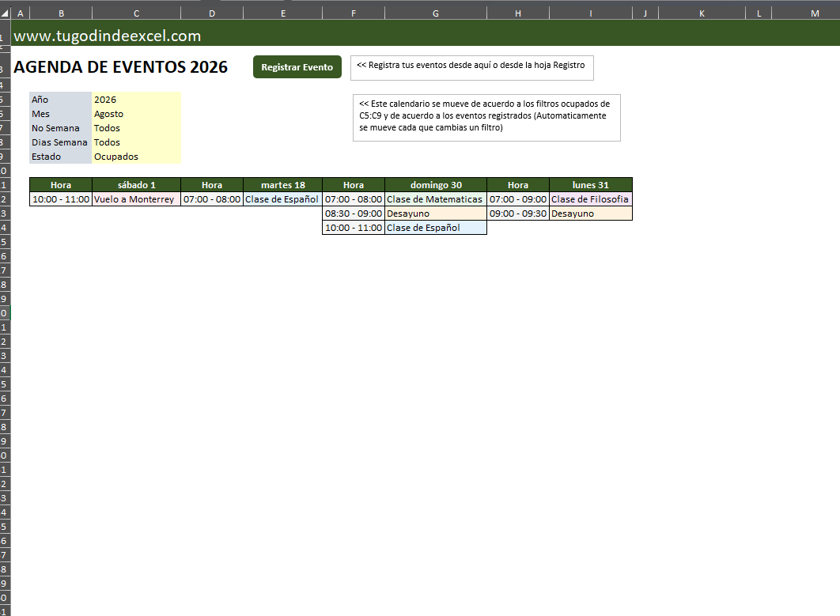Click Clase de Español under martes 18
840x616 pixels.
tap(283, 199)
